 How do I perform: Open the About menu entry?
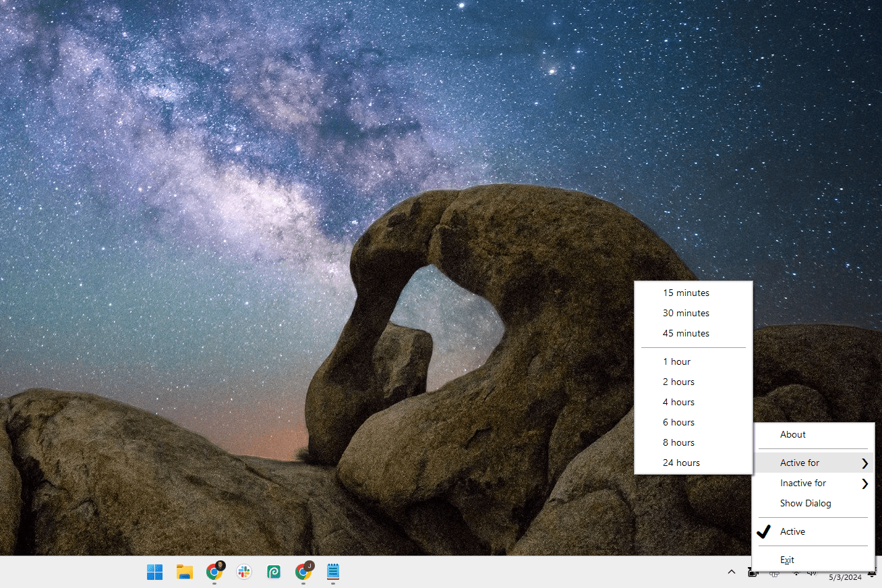[793, 434]
